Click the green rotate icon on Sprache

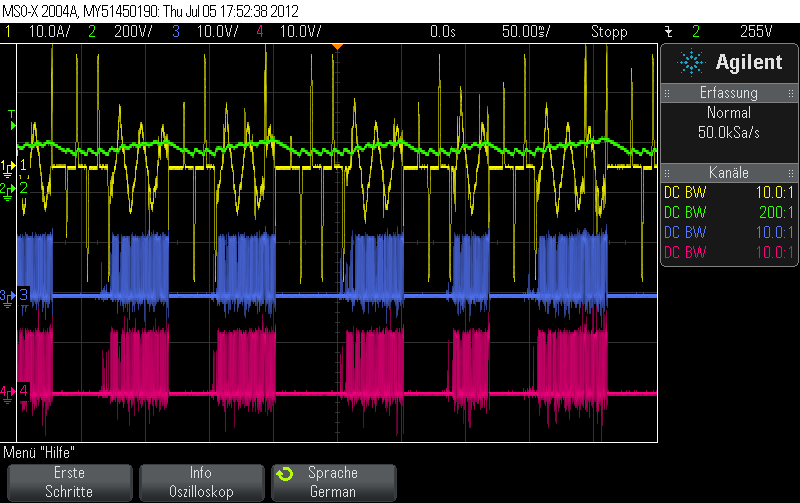pos(285,474)
